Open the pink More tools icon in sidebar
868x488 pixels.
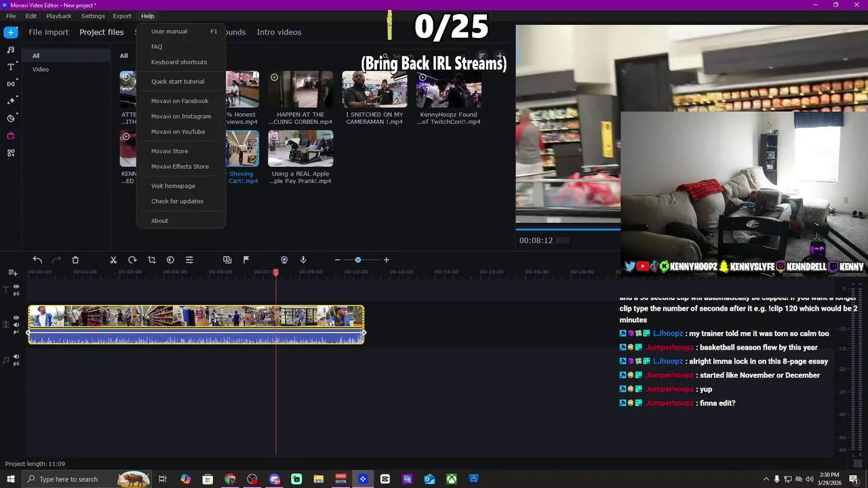point(11,136)
